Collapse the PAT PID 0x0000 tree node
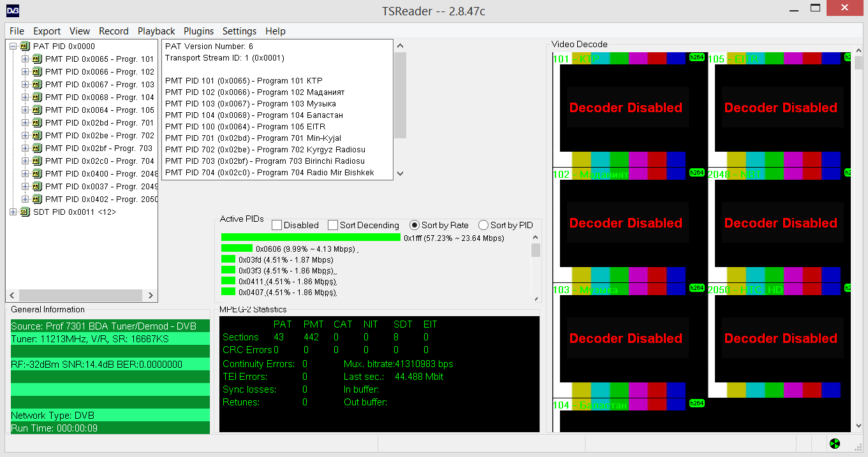Screen dimensions: 868x457 click(13, 46)
